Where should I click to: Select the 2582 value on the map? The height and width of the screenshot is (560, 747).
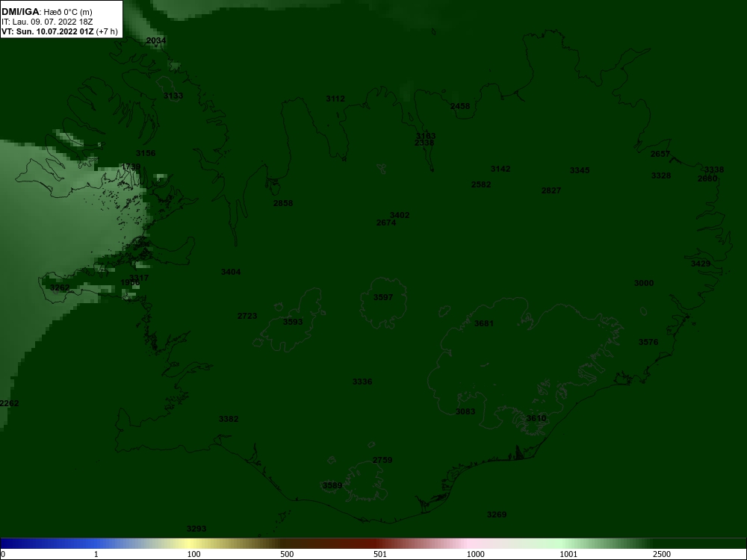coord(481,184)
